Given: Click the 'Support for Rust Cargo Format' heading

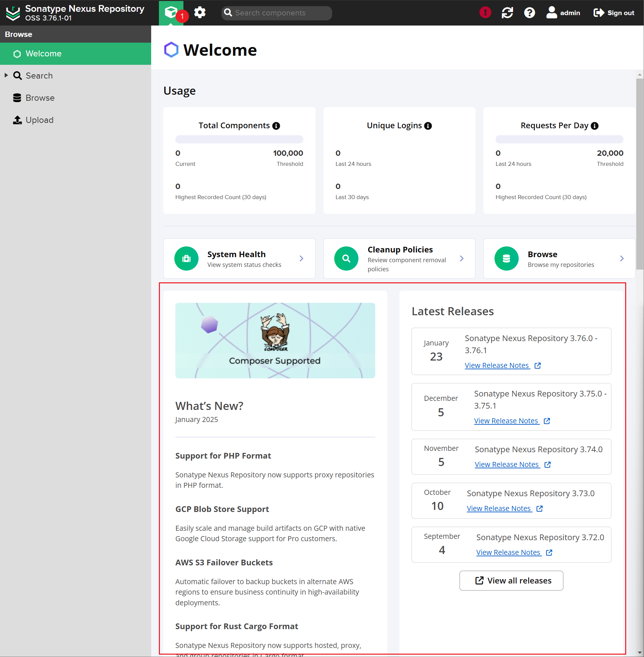Looking at the screenshot, I should click(x=237, y=626).
